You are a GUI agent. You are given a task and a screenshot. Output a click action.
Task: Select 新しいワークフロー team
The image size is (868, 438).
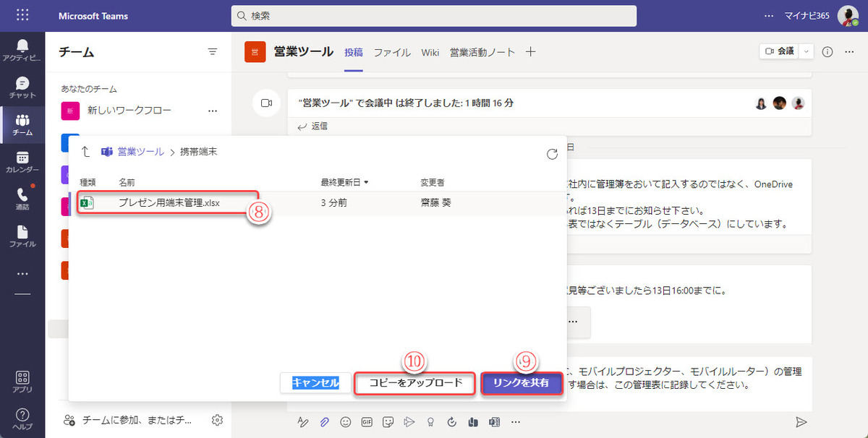(x=129, y=111)
